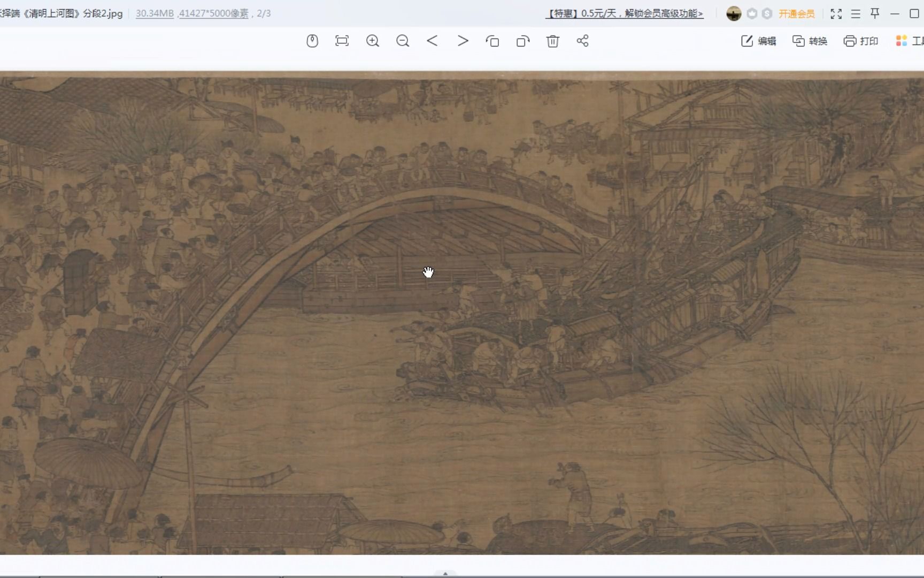Image resolution: width=924 pixels, height=578 pixels.
Task: Click the 41427*5000像素 dimensions text
Action: [x=214, y=13]
